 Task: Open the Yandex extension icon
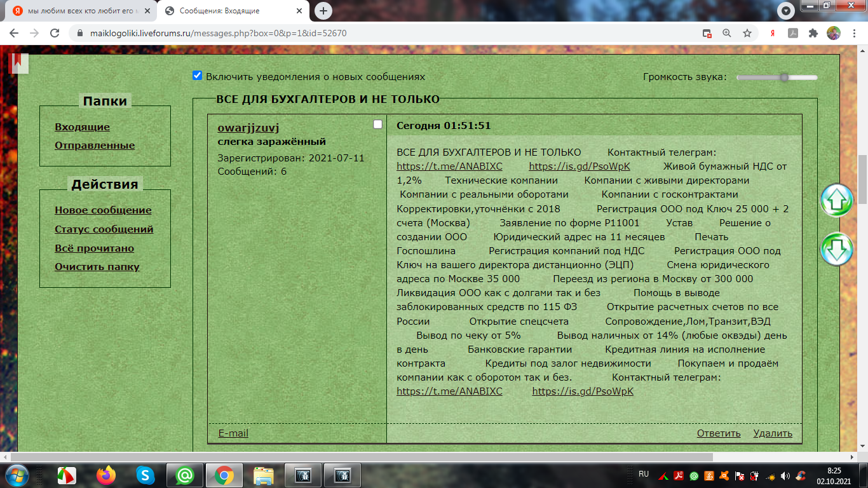(x=773, y=33)
